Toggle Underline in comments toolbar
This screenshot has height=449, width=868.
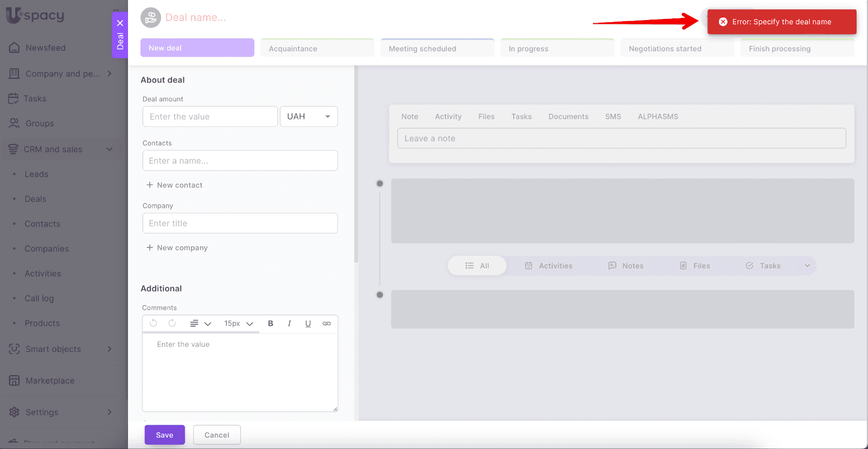tap(308, 324)
